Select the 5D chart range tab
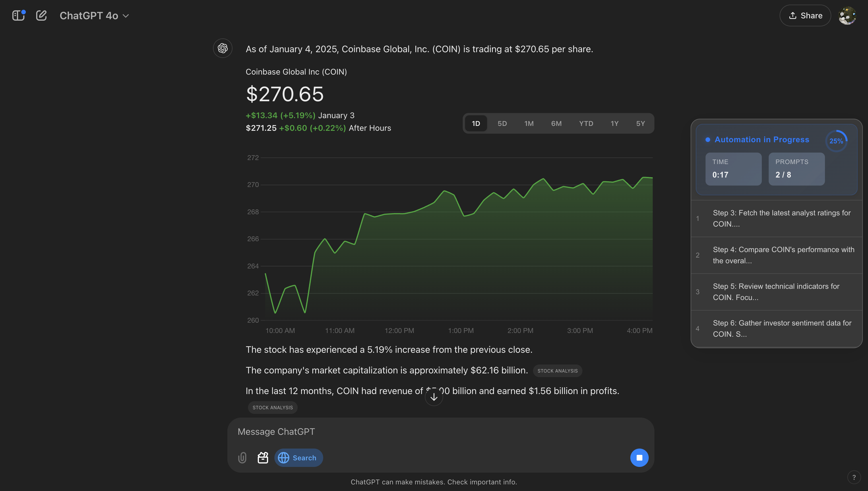This screenshot has height=491, width=868. click(x=502, y=123)
